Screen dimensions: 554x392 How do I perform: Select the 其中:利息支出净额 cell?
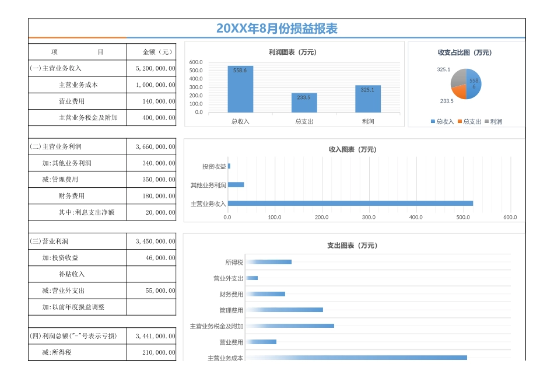coord(78,212)
